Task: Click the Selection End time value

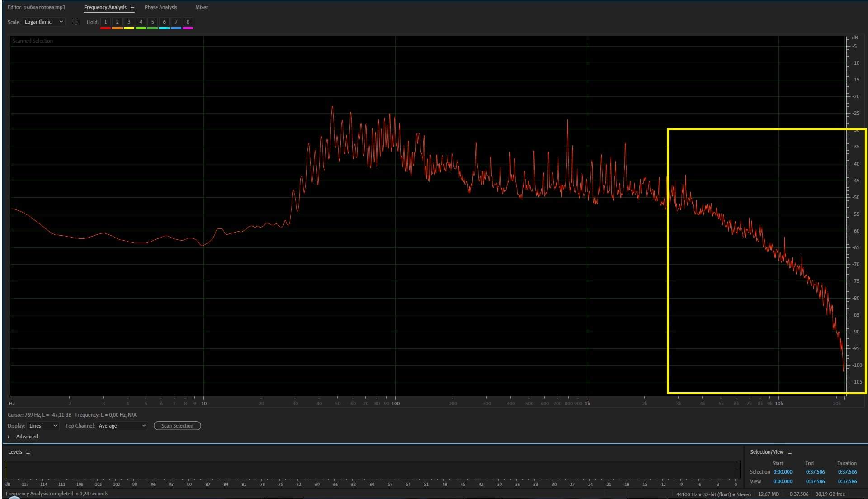Action: click(815, 472)
